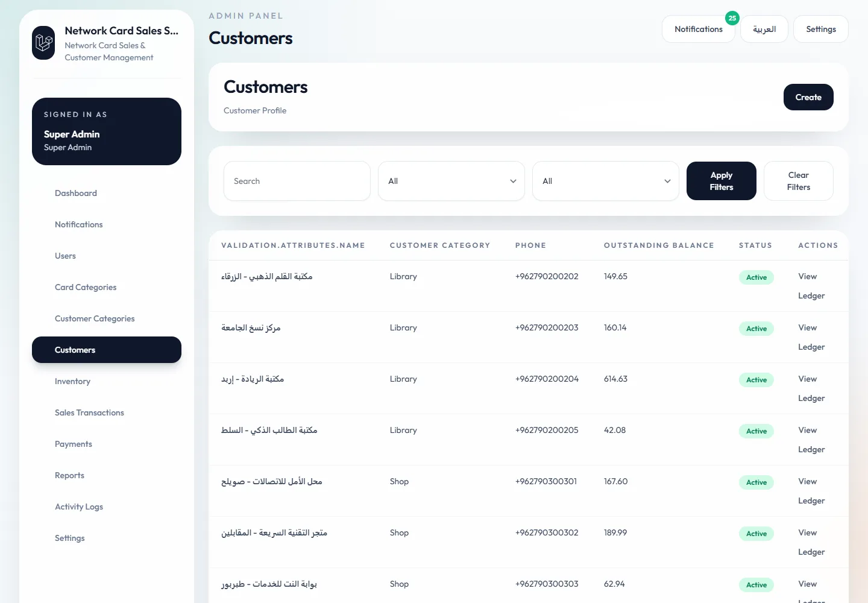Viewport: 868px width, 603px height.
Task: Open the Notifications button in the top bar
Action: [x=699, y=29]
